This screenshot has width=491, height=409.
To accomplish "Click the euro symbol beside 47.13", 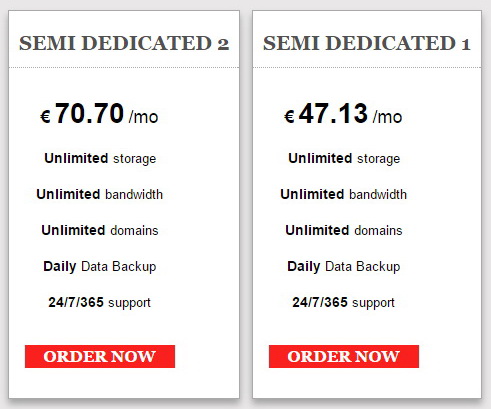I will coord(289,117).
